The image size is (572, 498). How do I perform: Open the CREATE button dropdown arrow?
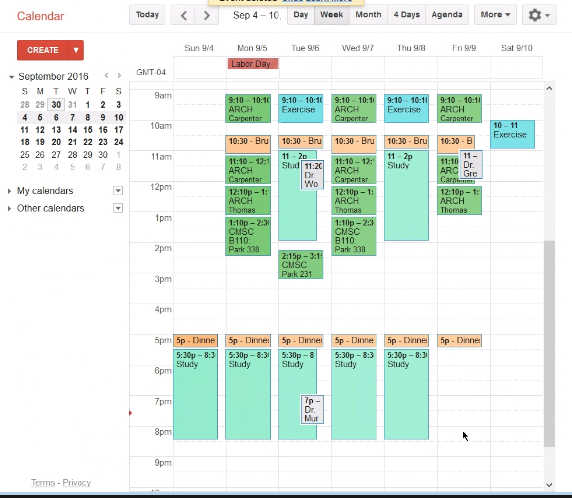[76, 50]
